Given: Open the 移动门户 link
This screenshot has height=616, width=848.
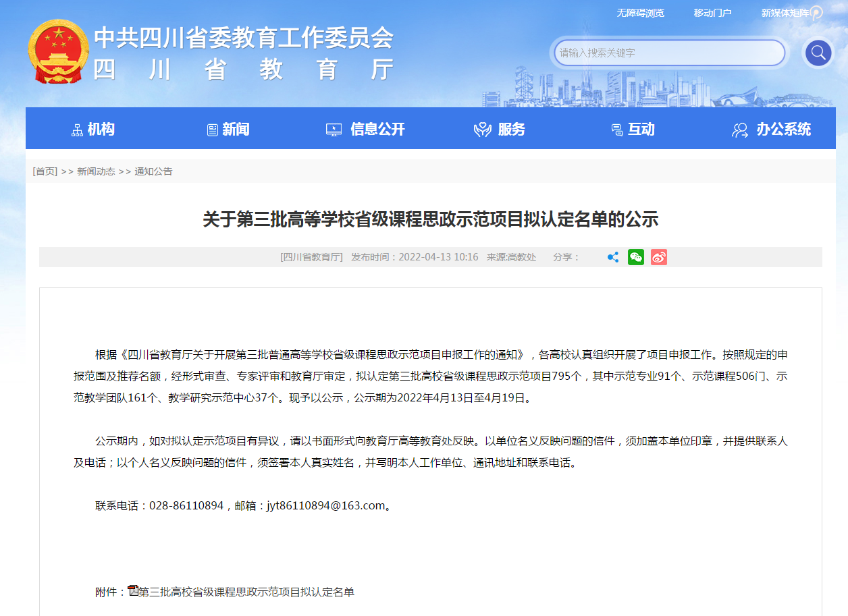Looking at the screenshot, I should click(x=712, y=13).
